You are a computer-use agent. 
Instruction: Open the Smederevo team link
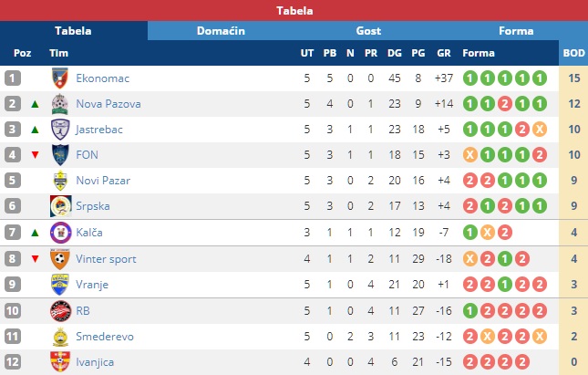click(x=105, y=337)
